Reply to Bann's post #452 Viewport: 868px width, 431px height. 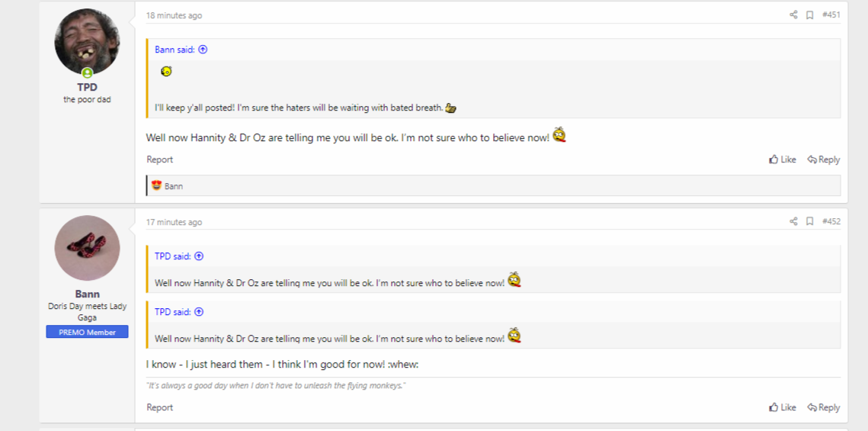tap(823, 407)
